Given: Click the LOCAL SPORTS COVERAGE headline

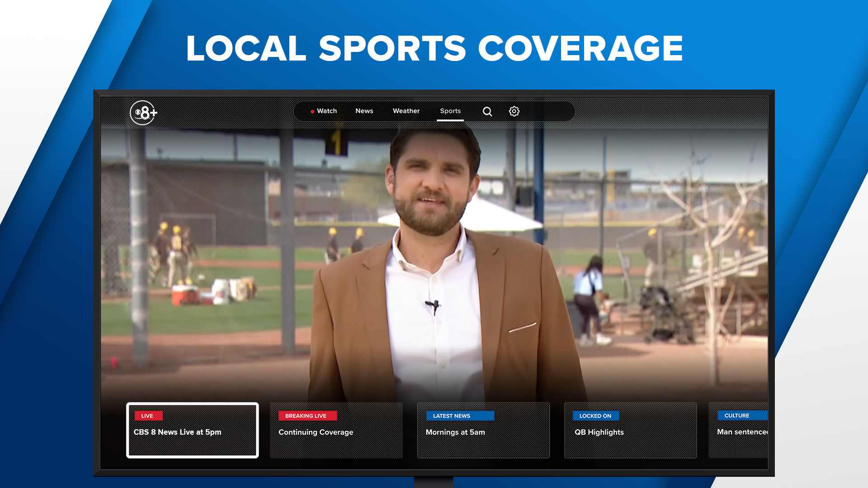Looking at the screenshot, I should pyautogui.click(x=434, y=48).
